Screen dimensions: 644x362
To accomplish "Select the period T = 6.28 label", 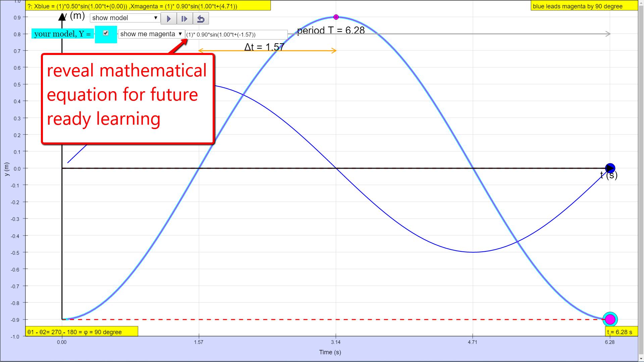I will click(x=331, y=31).
